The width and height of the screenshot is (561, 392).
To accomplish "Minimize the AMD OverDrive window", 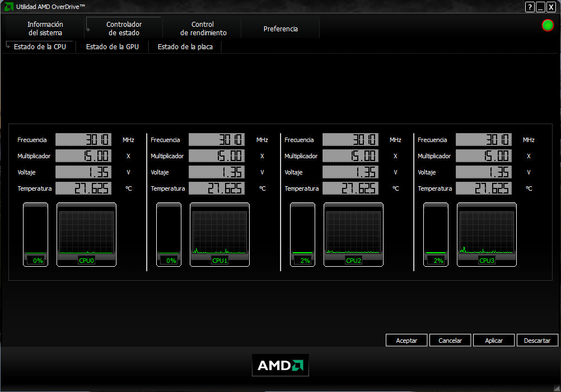I will [540, 7].
